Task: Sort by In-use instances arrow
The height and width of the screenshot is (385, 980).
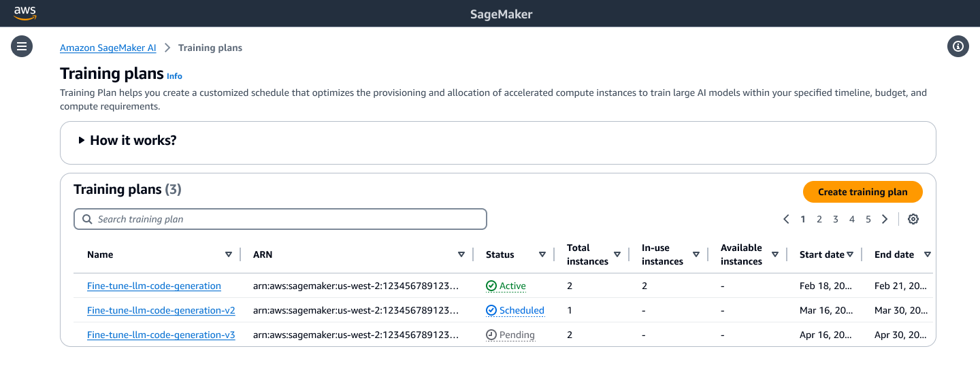Action: coord(696,254)
